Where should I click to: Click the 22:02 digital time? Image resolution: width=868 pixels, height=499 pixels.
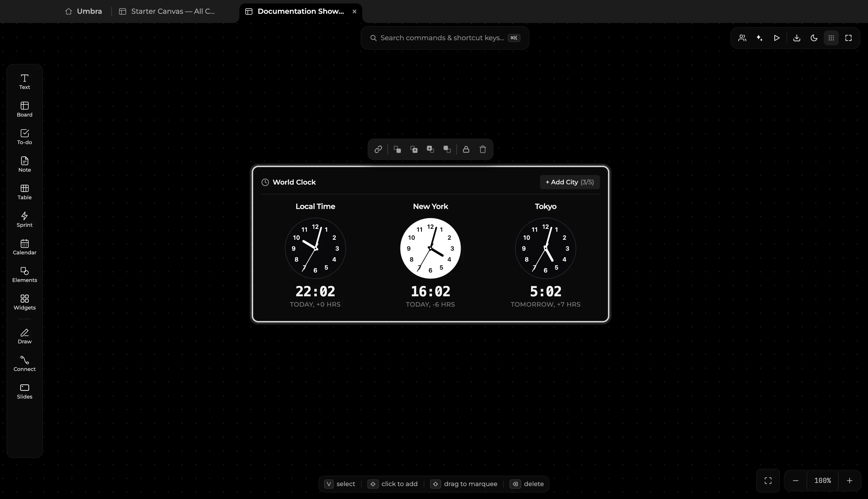tap(315, 291)
